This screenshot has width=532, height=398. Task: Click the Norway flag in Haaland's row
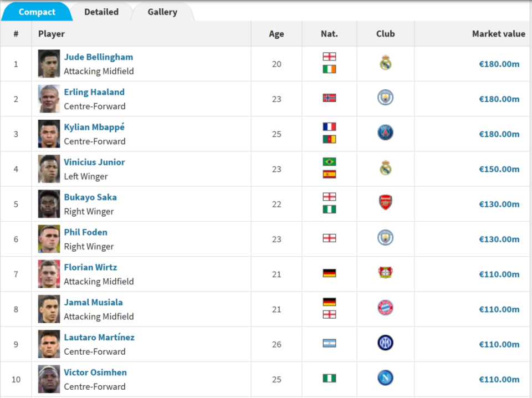coord(329,98)
